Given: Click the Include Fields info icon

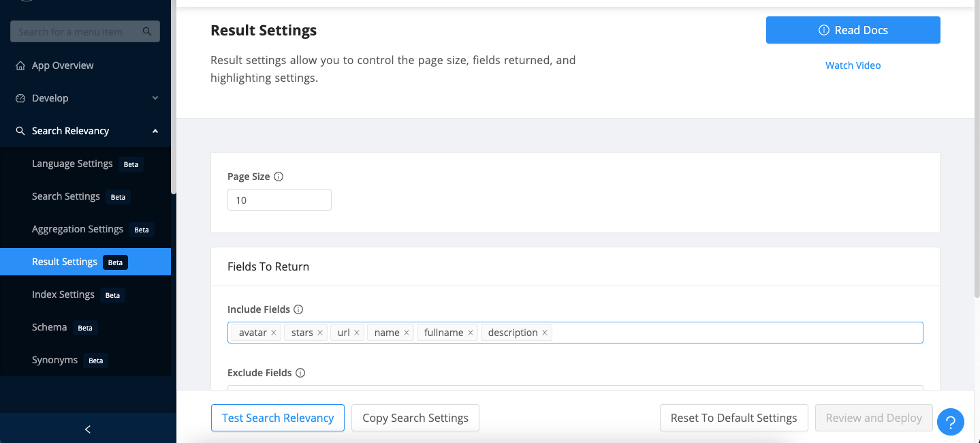Looking at the screenshot, I should pos(298,309).
